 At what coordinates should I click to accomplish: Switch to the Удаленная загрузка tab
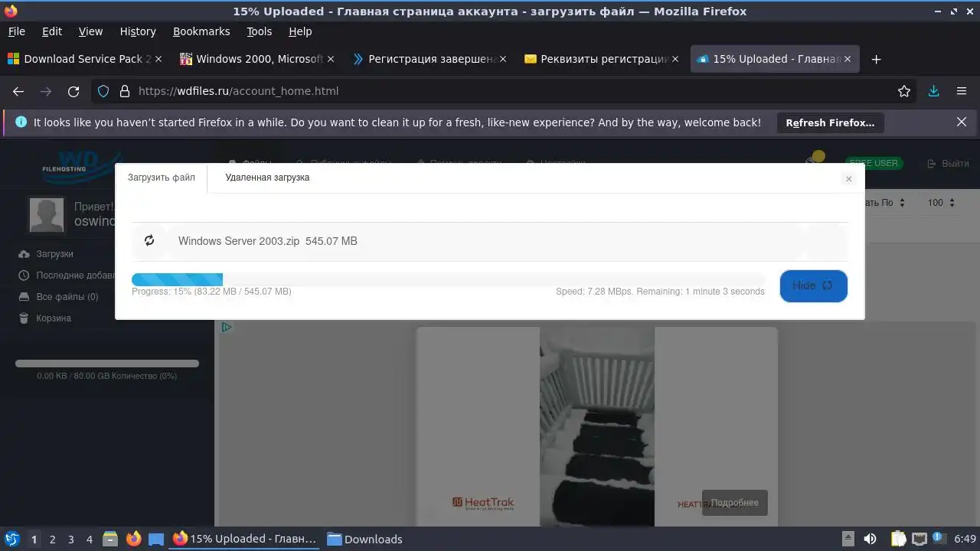(x=267, y=178)
